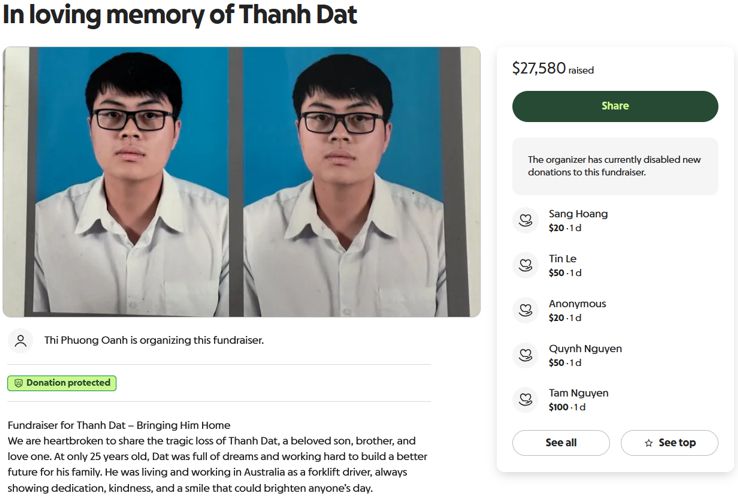This screenshot has height=501, width=738.
Task: Click the donation heart icon beside Quynh Nguyen
Action: [x=525, y=355]
